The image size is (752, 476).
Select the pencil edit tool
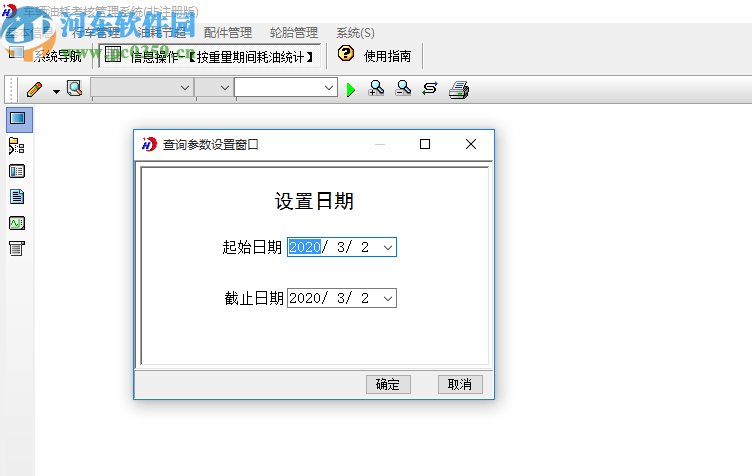[35, 90]
